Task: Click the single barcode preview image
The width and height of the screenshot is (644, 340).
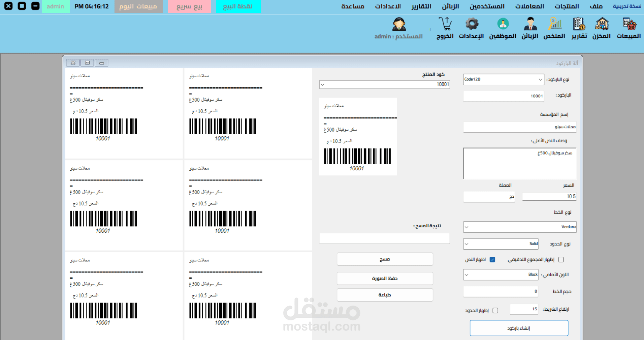Action: pos(358,137)
